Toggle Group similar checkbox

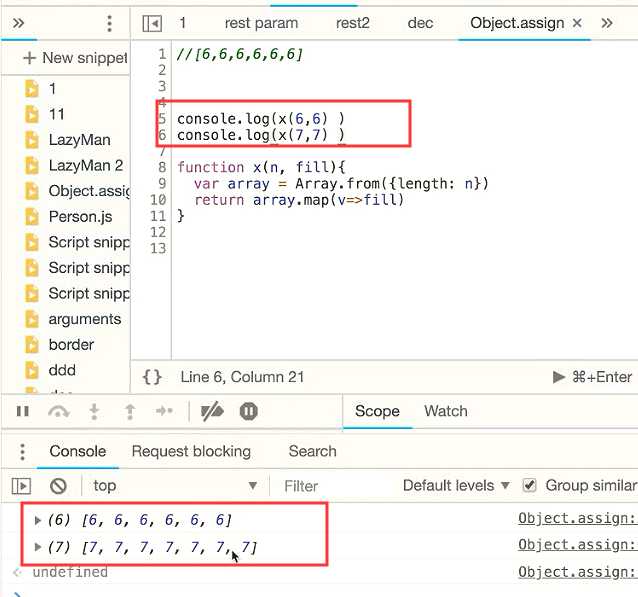point(529,485)
